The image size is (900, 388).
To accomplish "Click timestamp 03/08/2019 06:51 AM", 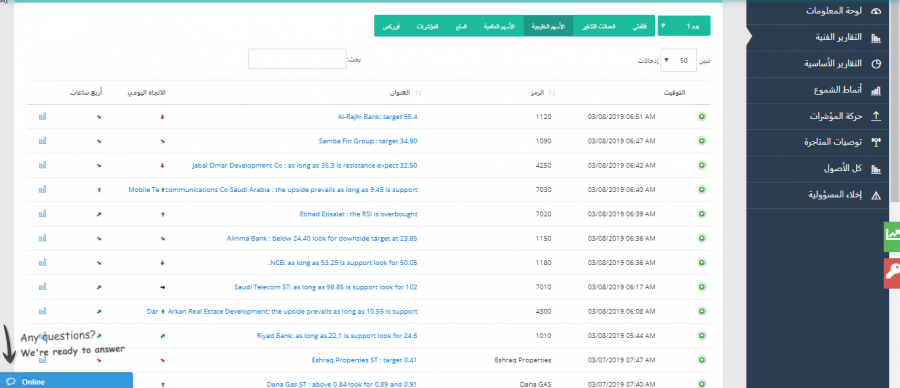I will click(622, 117).
